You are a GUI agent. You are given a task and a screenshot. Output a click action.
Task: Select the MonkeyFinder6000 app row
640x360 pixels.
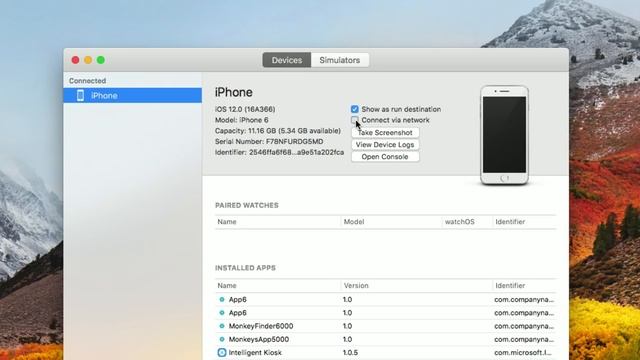pos(385,326)
